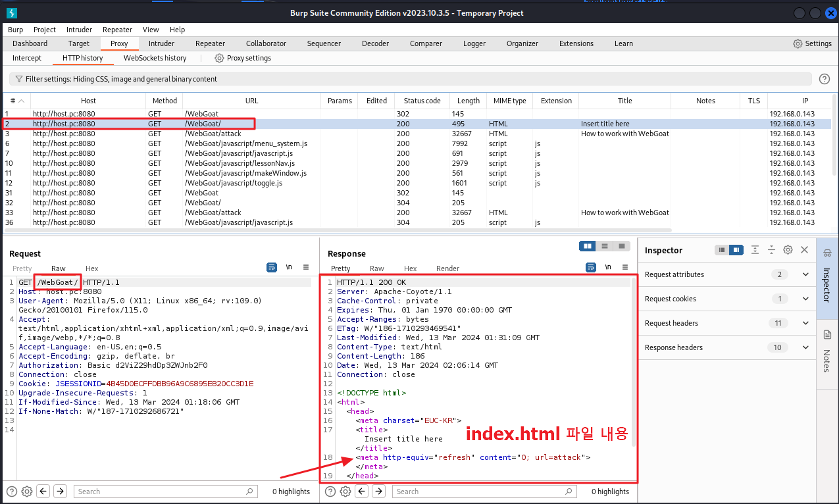Open the Project menu
This screenshot has width=839, height=504.
tap(45, 30)
